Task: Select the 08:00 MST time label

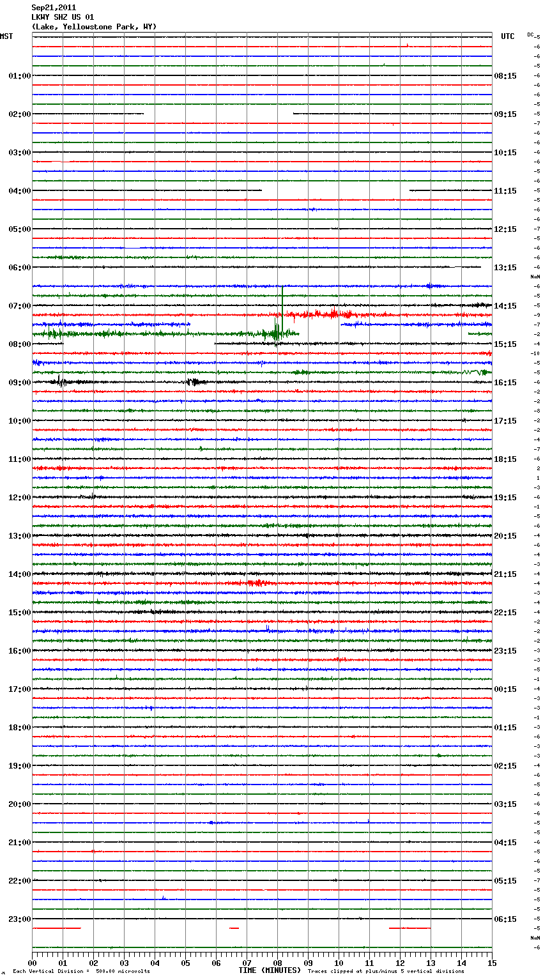Action: coord(19,344)
